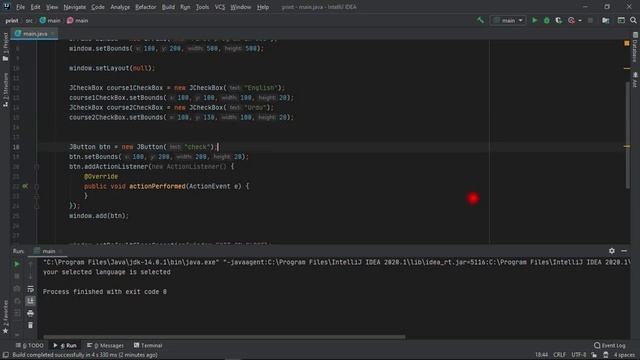Change the 4 spaces indent setting
Viewport: 640px width, 360px height.
624,355
